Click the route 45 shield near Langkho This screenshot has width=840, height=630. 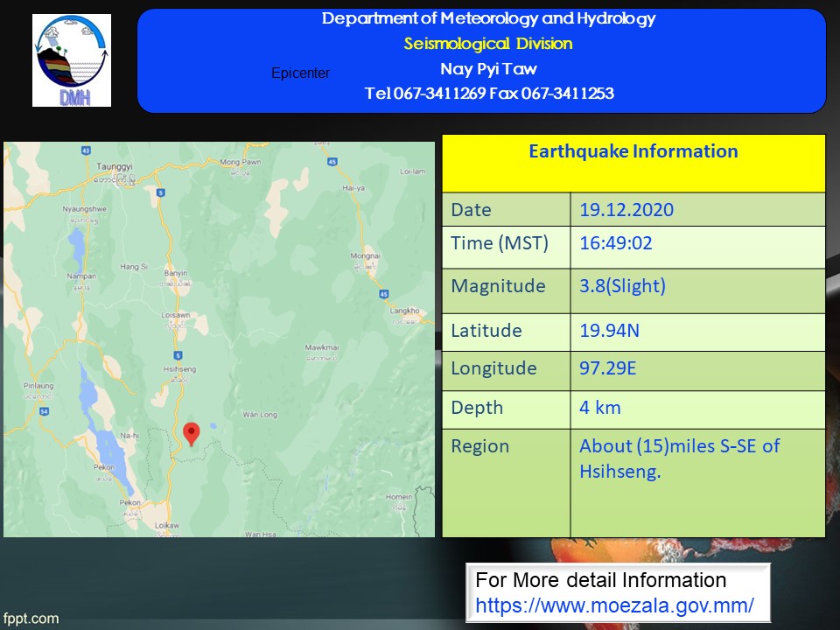click(x=384, y=295)
